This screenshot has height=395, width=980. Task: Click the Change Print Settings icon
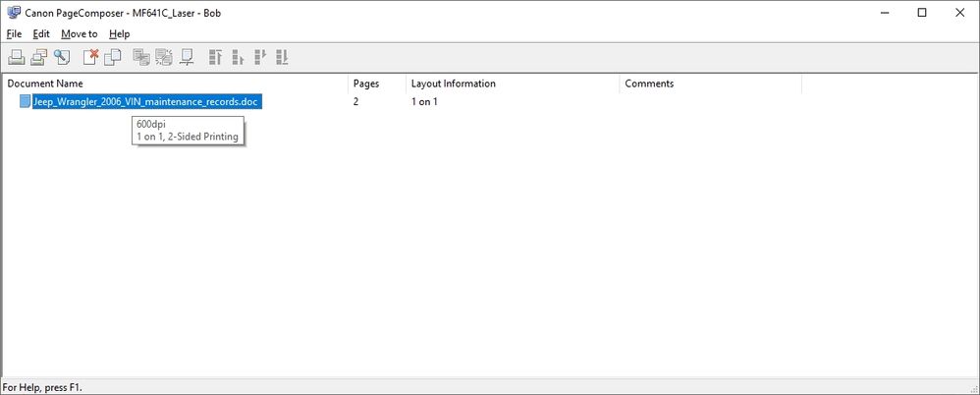(x=186, y=57)
